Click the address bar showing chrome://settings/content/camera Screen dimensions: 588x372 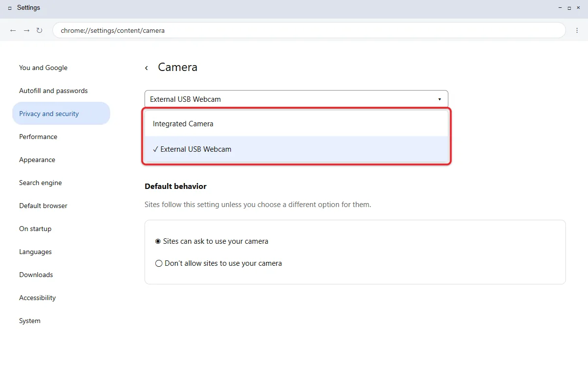pos(309,30)
